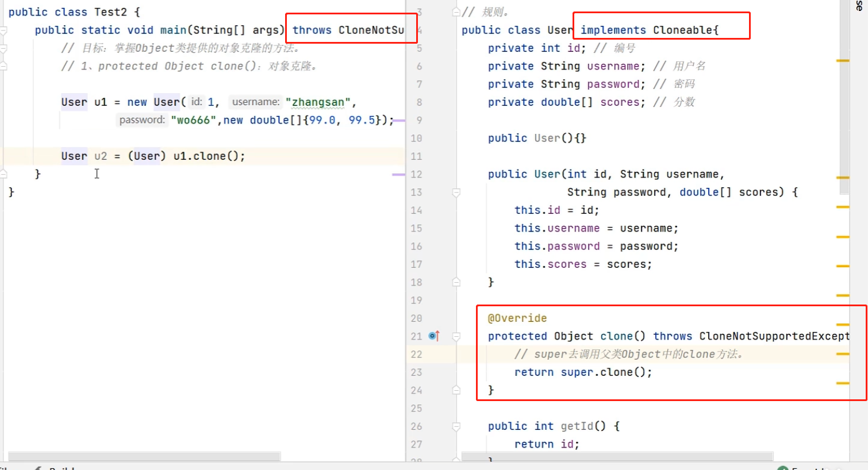Screen dimensions: 868x470
Task: Collapse the User constructor fold at line 13
Action: [x=456, y=192]
